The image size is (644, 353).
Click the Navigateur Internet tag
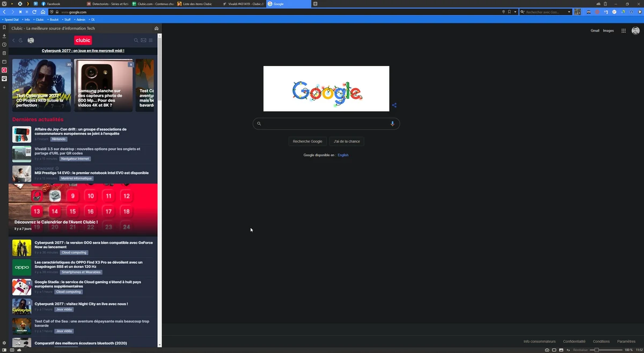click(x=75, y=159)
